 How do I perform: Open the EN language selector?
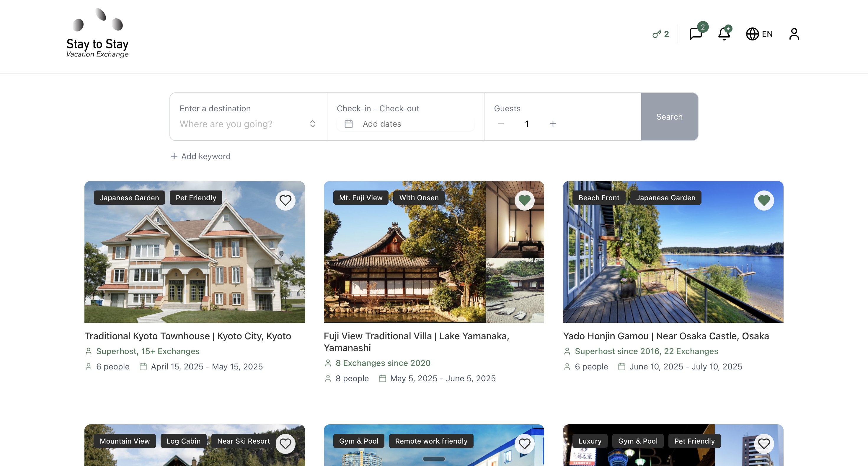pos(759,34)
